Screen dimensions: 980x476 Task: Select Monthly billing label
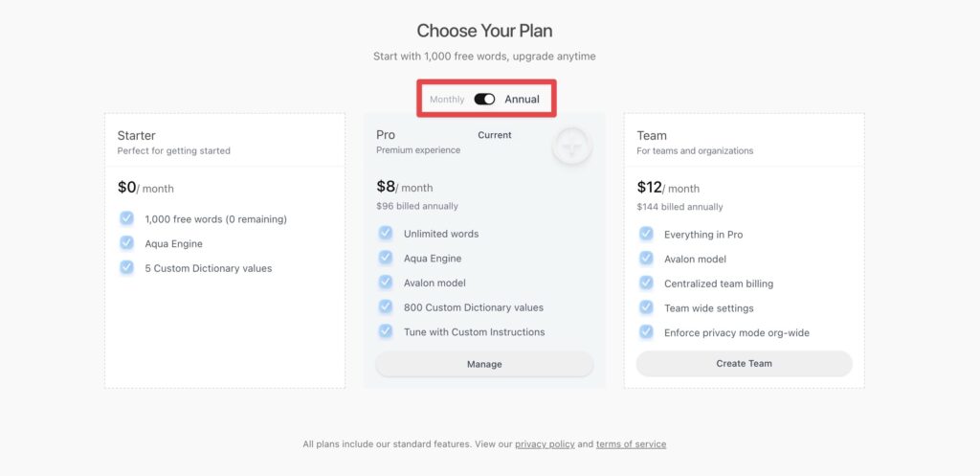point(447,100)
